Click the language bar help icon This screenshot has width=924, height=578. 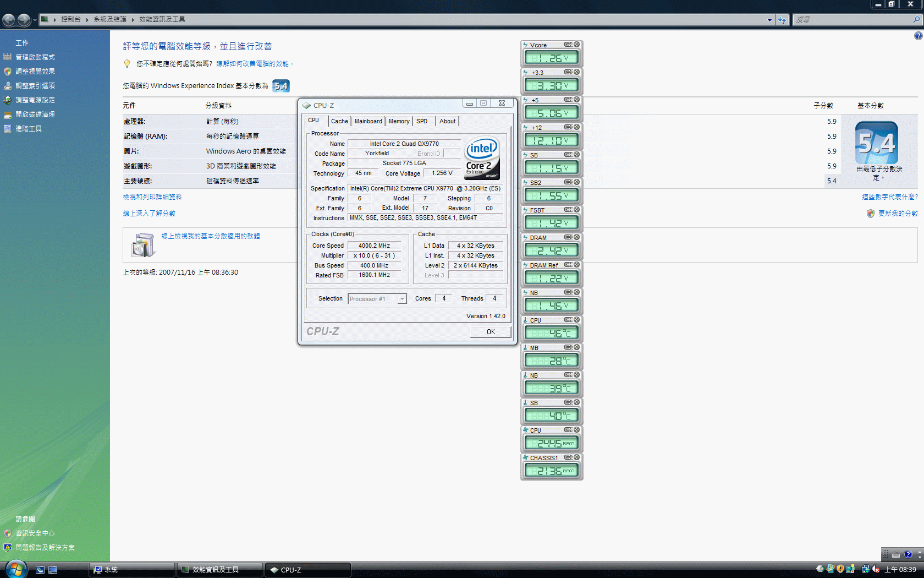(x=908, y=554)
